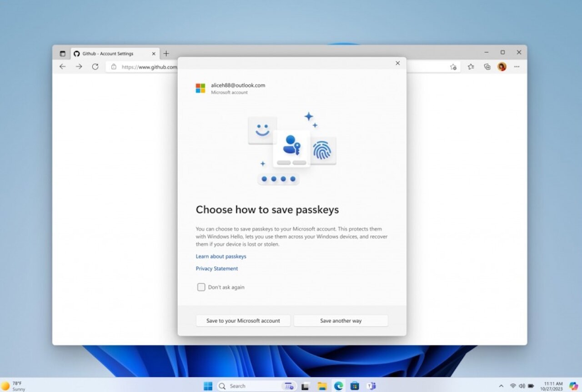Add this page to favorites
Image resolution: width=582 pixels, height=392 pixels.
coord(453,67)
